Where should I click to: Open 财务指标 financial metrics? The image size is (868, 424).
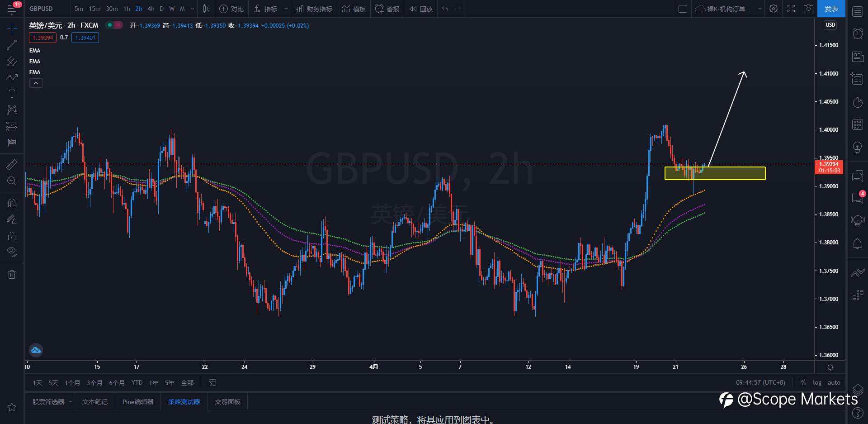tap(314, 9)
